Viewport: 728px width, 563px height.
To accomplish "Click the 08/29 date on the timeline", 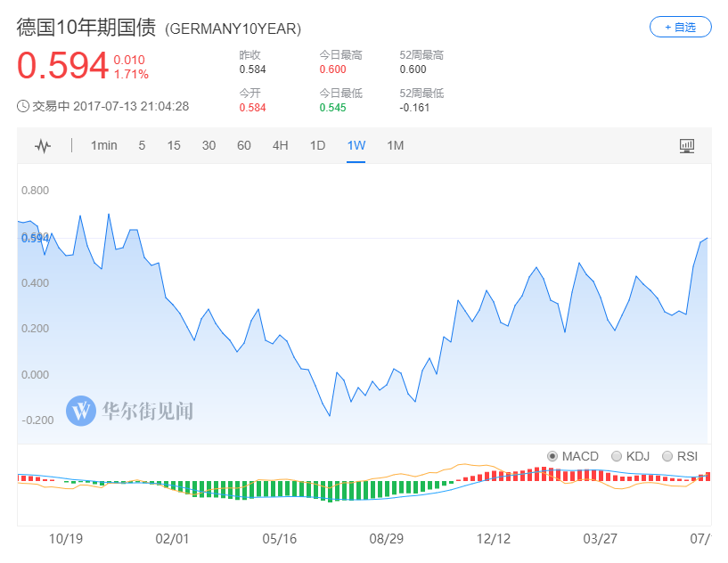I will pos(388,539).
